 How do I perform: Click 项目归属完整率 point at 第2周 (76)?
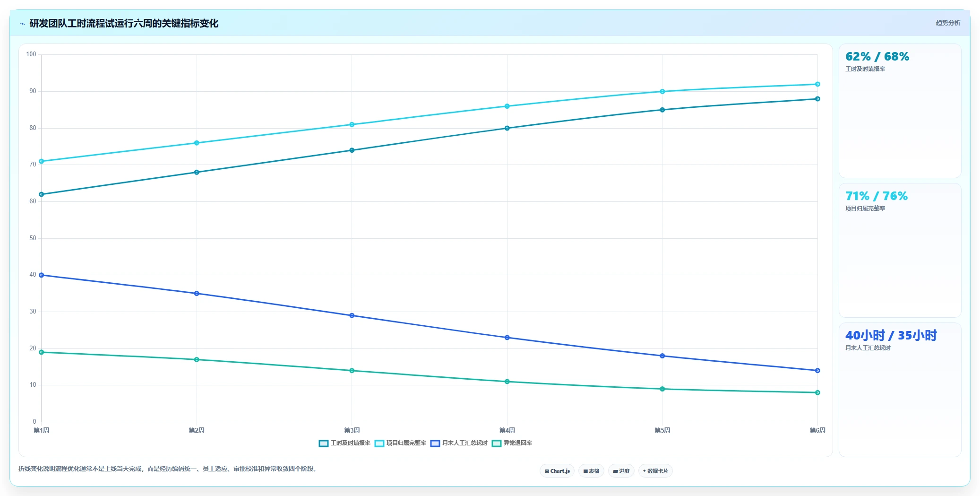[x=197, y=143]
